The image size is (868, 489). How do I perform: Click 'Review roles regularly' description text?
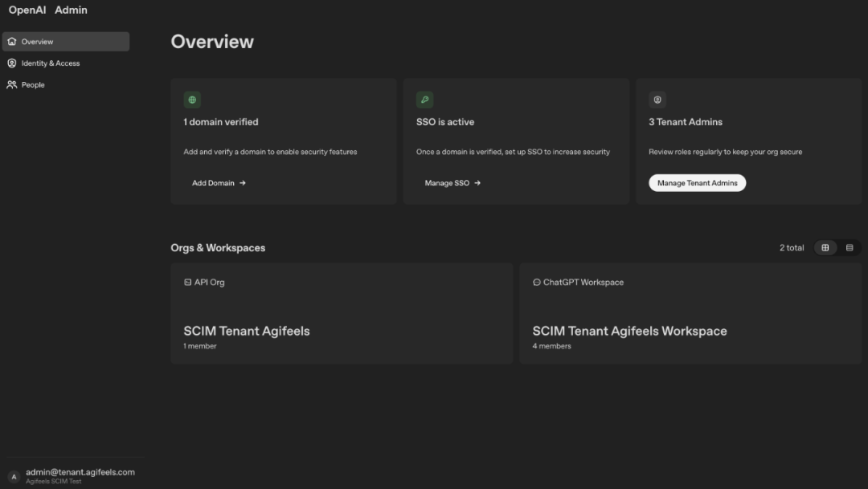click(725, 152)
